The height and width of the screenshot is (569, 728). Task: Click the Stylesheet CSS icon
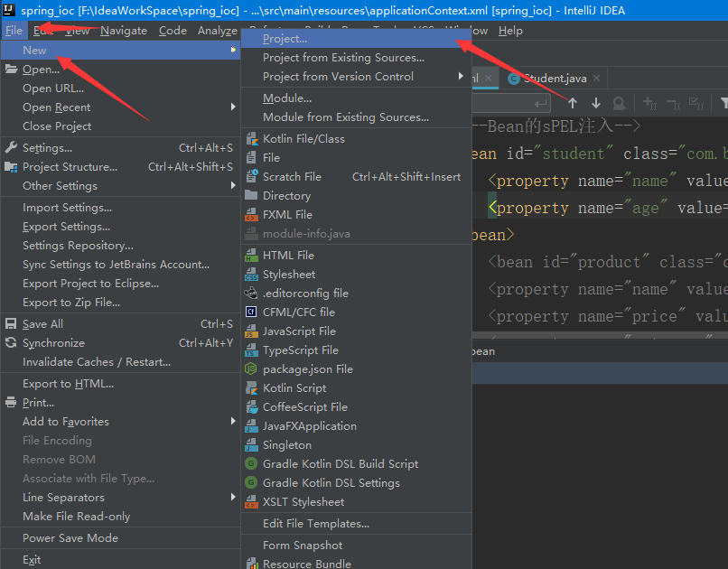251,275
